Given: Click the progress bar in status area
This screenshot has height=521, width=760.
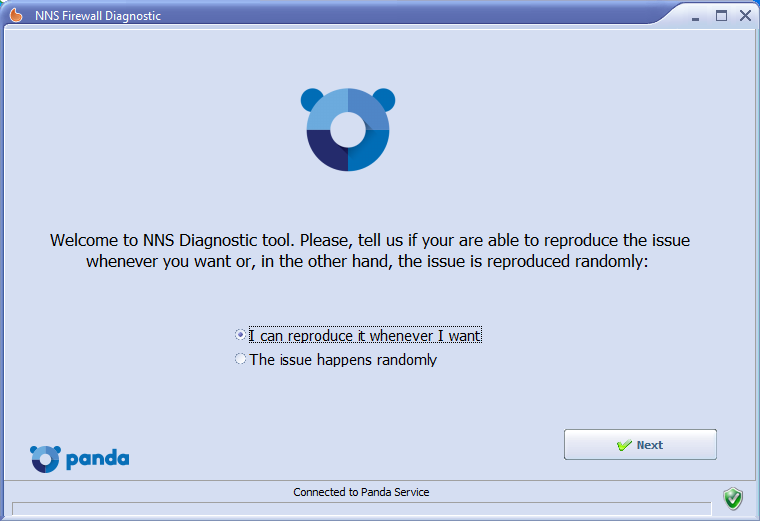Looking at the screenshot, I should coord(362,508).
